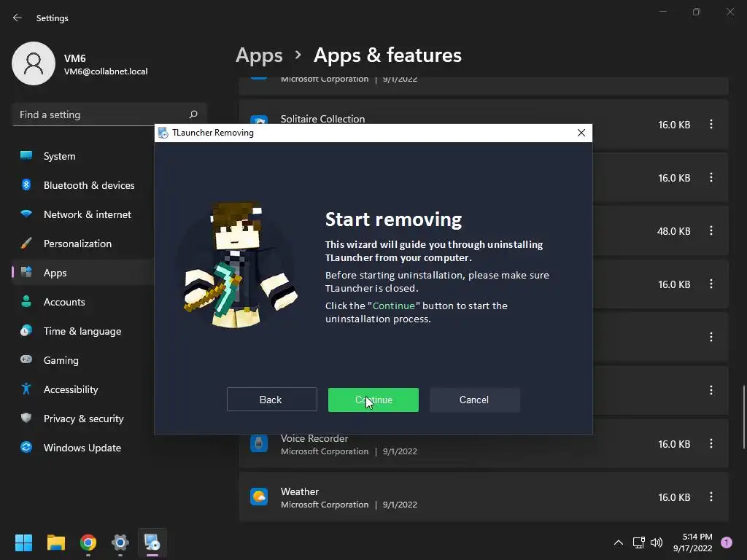Click the Find a setting search field
Screen dimensions: 747x560
point(109,114)
